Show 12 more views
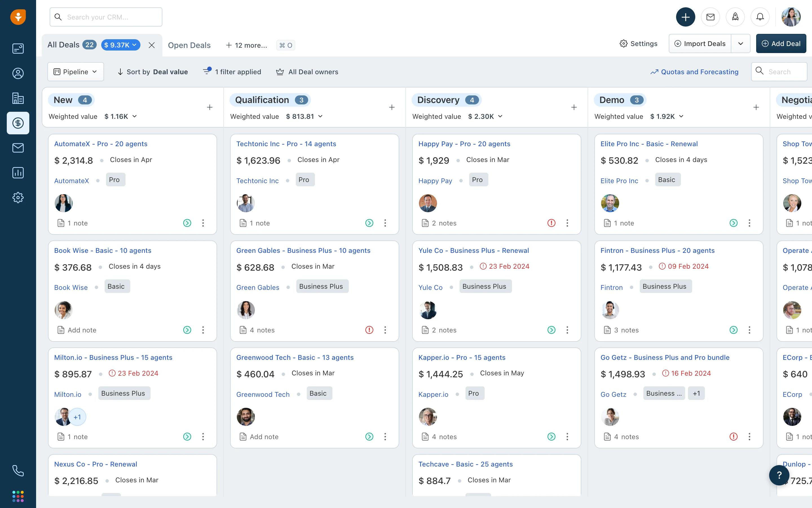 pyautogui.click(x=247, y=45)
